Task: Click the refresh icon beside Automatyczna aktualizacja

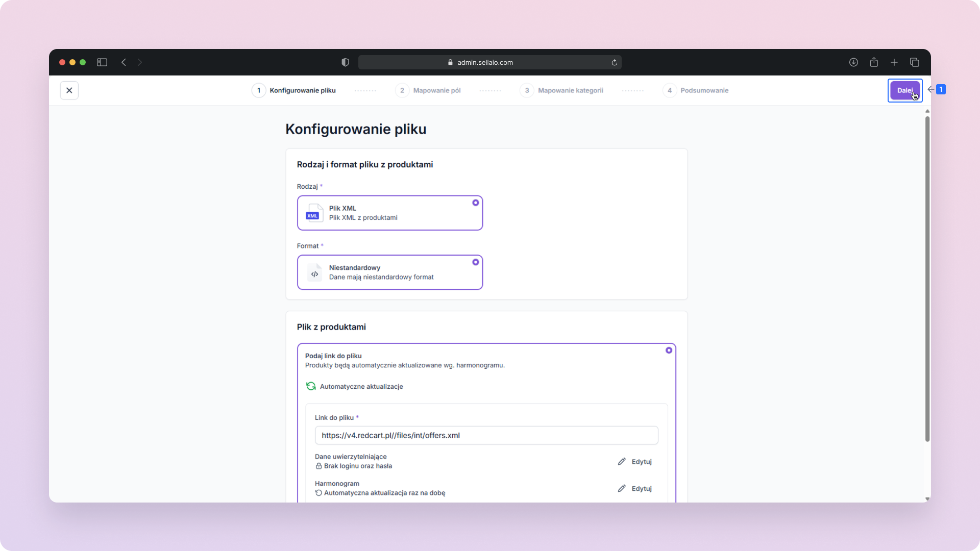Action: point(318,493)
